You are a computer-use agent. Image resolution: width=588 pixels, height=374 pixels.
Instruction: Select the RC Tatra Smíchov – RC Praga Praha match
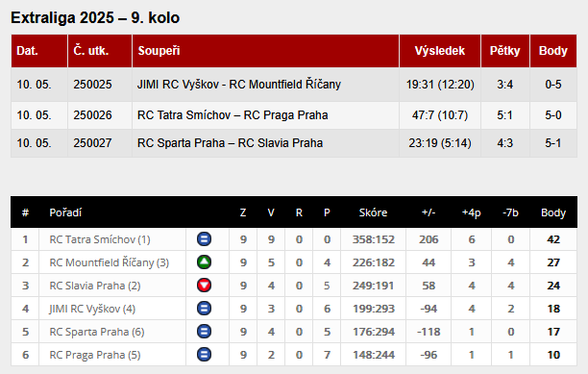[x=233, y=115]
